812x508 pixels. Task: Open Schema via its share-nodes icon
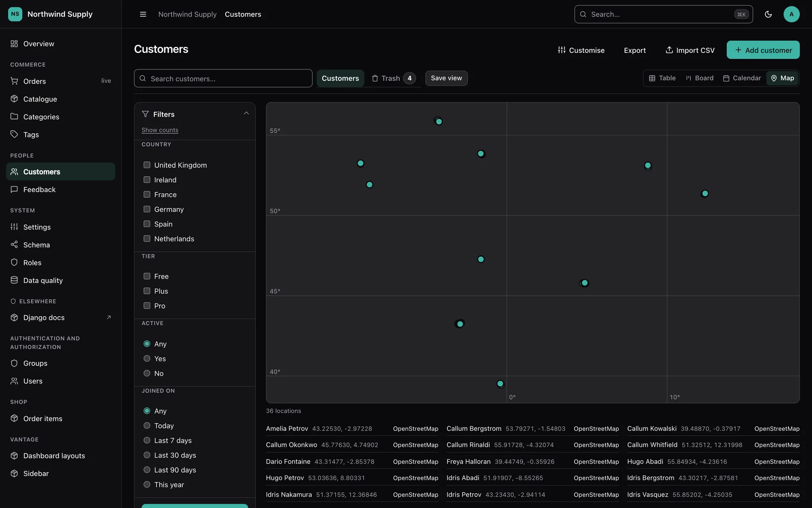point(14,245)
